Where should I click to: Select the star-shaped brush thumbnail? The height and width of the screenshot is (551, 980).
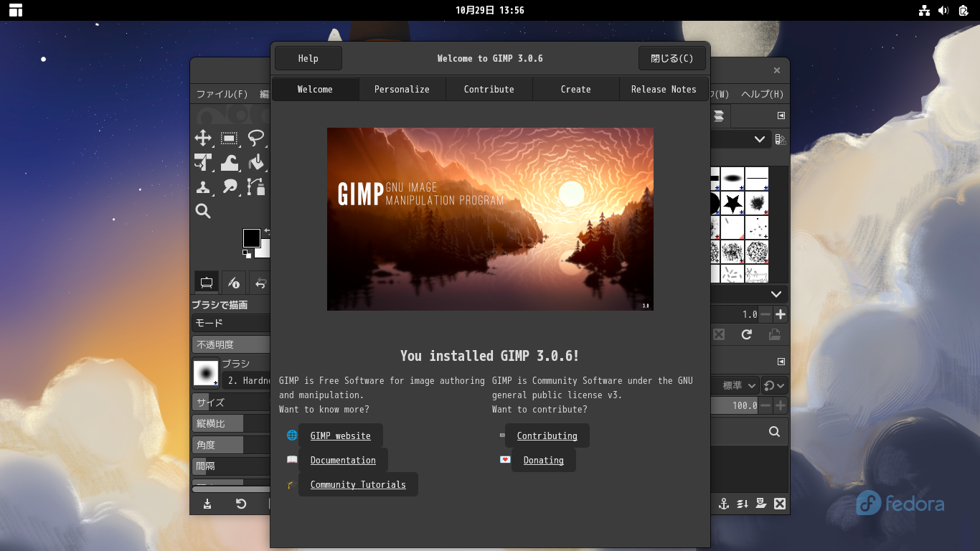click(x=732, y=204)
